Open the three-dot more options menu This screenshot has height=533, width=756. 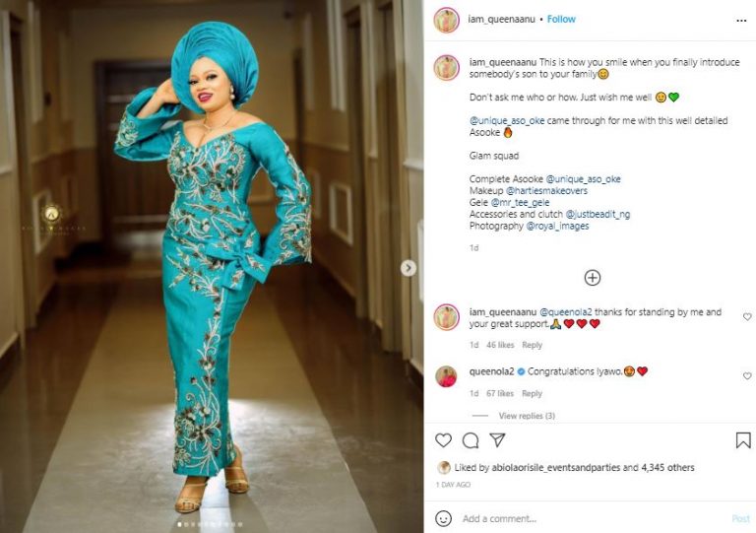[741, 21]
